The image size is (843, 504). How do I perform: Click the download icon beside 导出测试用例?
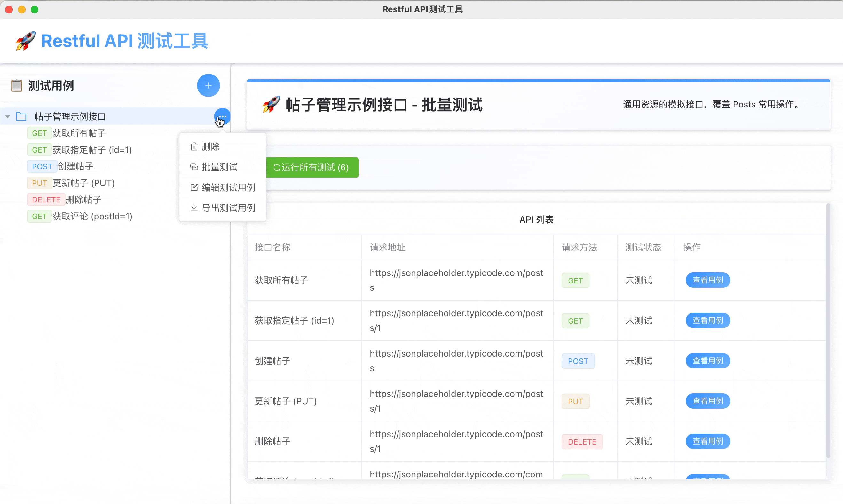click(193, 208)
